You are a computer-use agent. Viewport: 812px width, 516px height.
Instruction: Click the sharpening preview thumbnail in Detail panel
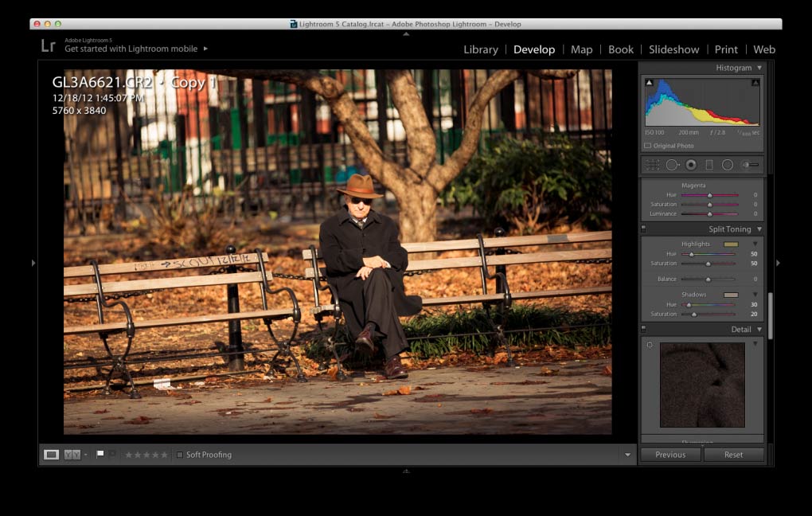pos(701,384)
